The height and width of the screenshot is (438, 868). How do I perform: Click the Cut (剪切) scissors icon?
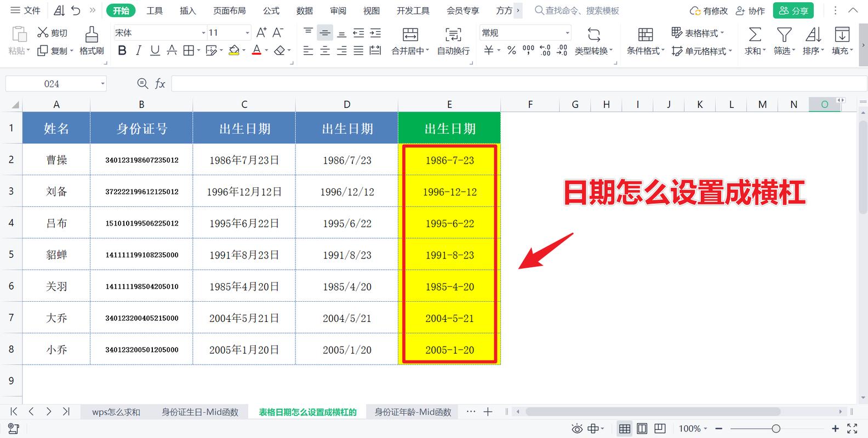pyautogui.click(x=43, y=33)
